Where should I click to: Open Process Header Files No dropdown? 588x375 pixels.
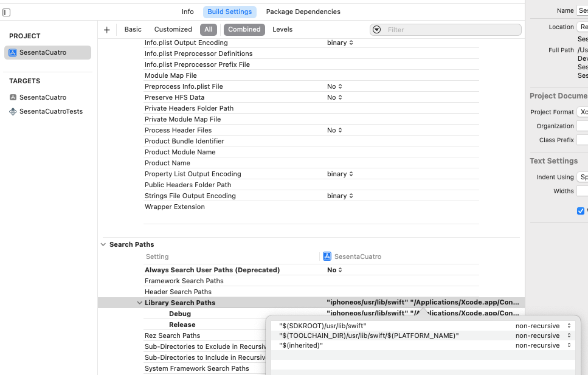[334, 130]
